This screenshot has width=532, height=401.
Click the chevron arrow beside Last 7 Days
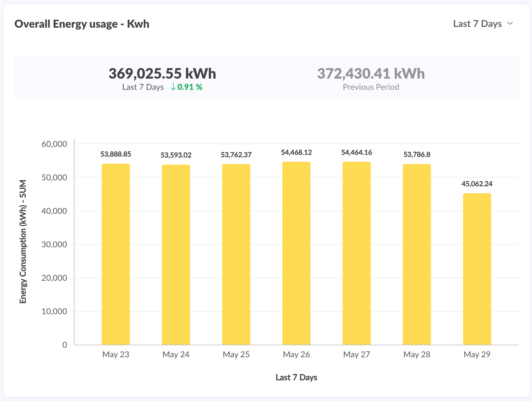510,24
